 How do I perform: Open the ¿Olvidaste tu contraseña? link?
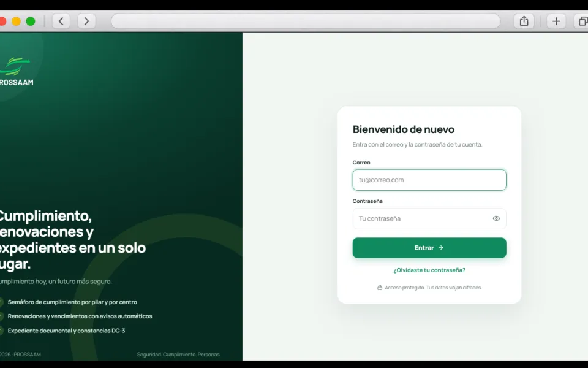[x=429, y=270]
